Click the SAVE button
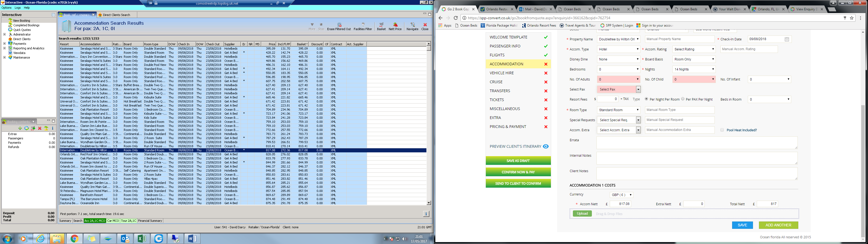 (x=742, y=225)
